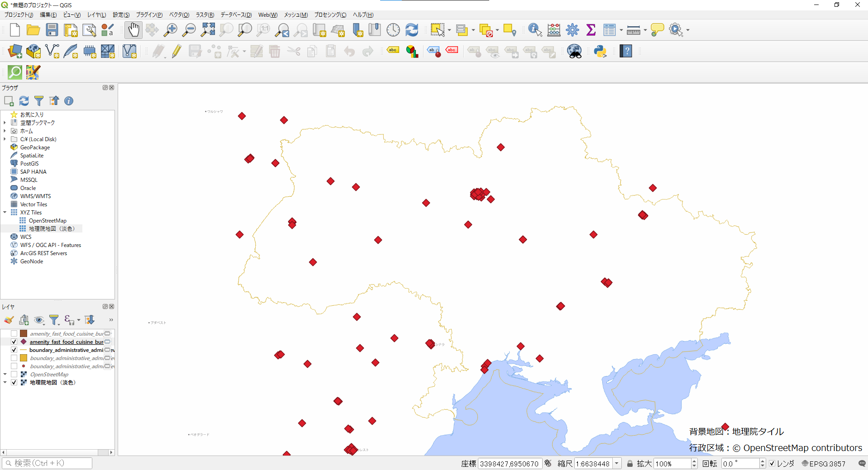Toggle the レンダ checkbox in status bar
The width and height of the screenshot is (868, 470).
pos(772,463)
